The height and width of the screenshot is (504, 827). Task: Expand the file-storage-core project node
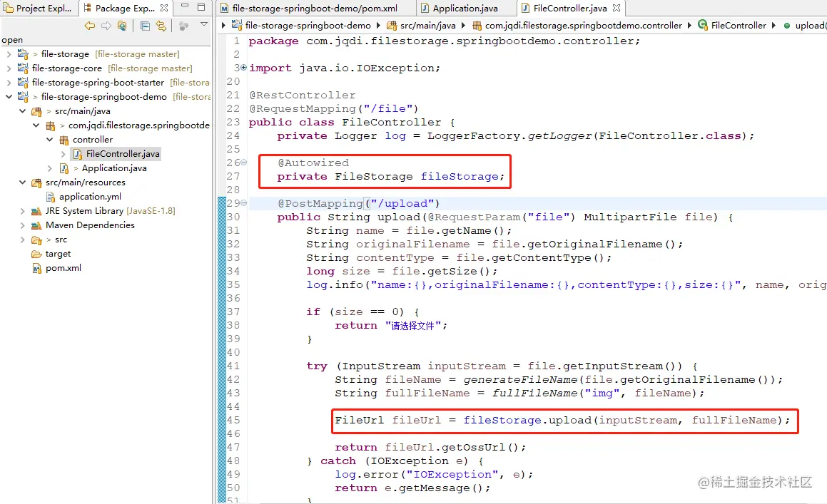[9, 68]
